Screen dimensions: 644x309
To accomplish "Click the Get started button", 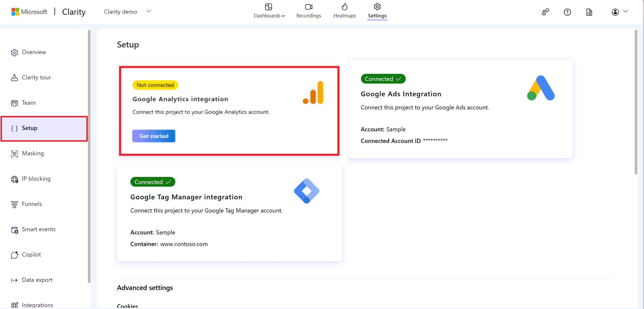I will coord(153,136).
